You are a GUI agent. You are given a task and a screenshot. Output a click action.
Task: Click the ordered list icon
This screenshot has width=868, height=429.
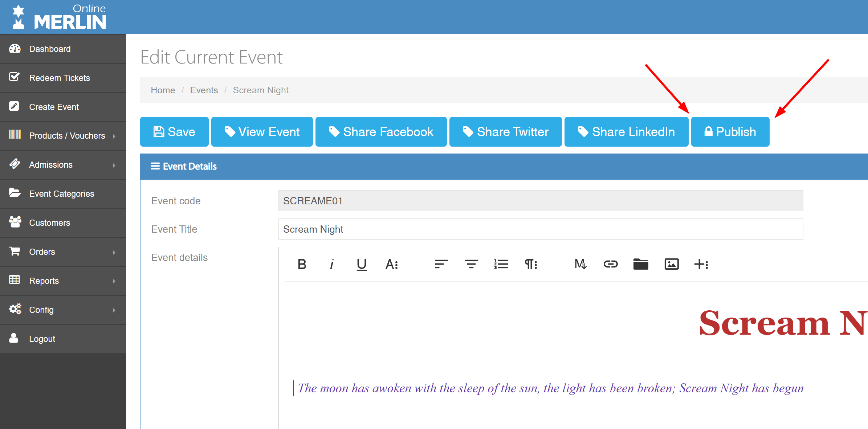click(x=501, y=264)
